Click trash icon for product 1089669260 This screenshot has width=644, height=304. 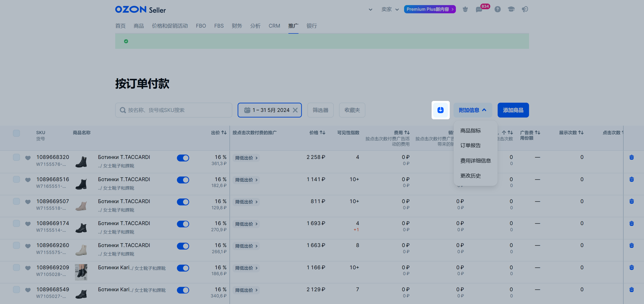(631, 245)
